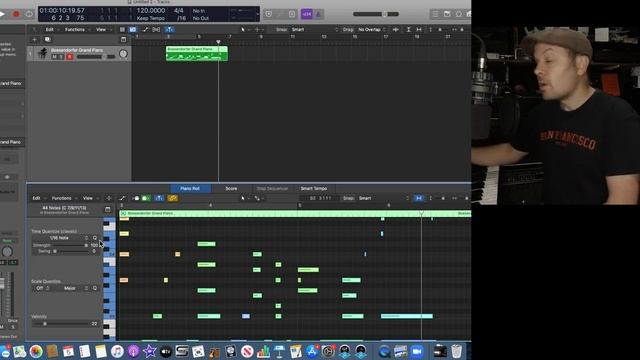Open the Tracks area Snap dropdown
The width and height of the screenshot is (640, 360).
[313, 29]
